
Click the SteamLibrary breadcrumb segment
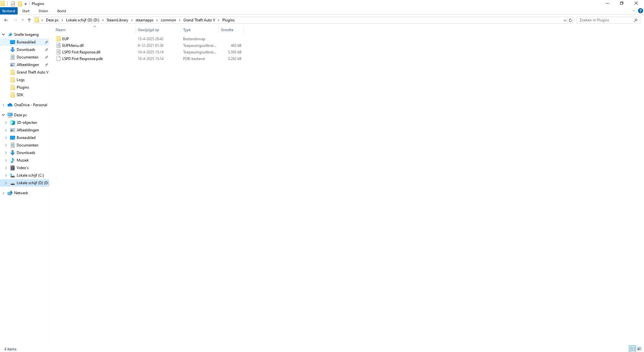pos(117,20)
